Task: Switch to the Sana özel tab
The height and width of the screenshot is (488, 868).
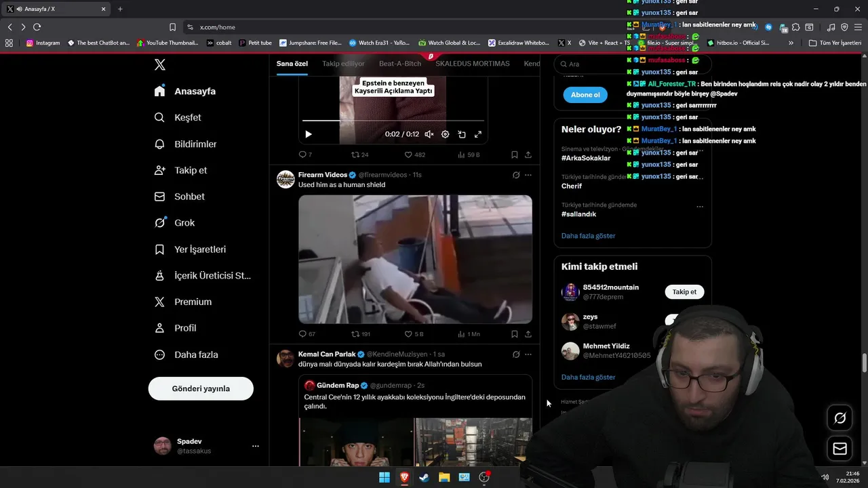Action: (292, 64)
